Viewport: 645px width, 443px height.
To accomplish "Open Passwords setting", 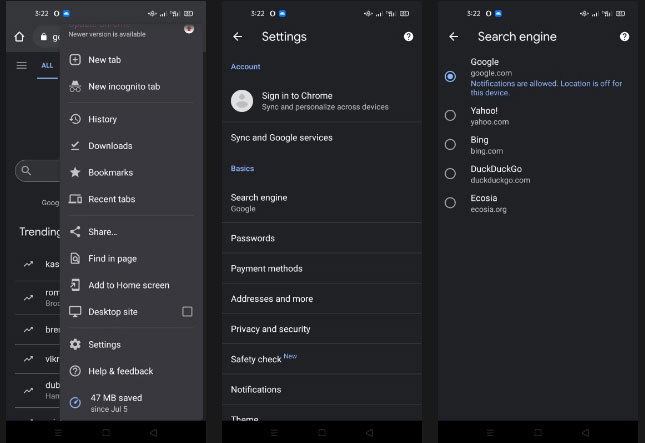I will 322,238.
